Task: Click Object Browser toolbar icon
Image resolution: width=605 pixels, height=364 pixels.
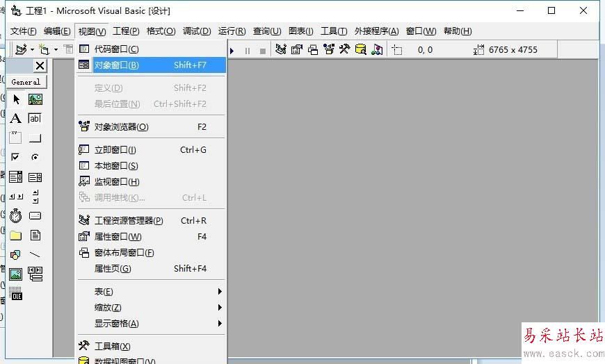Action: [x=329, y=49]
